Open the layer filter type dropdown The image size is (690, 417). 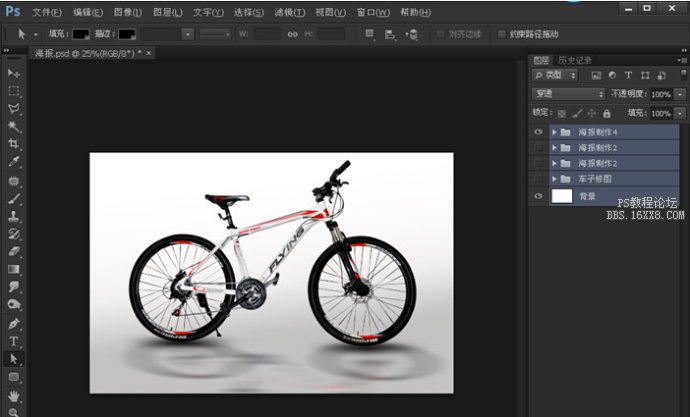[554, 75]
